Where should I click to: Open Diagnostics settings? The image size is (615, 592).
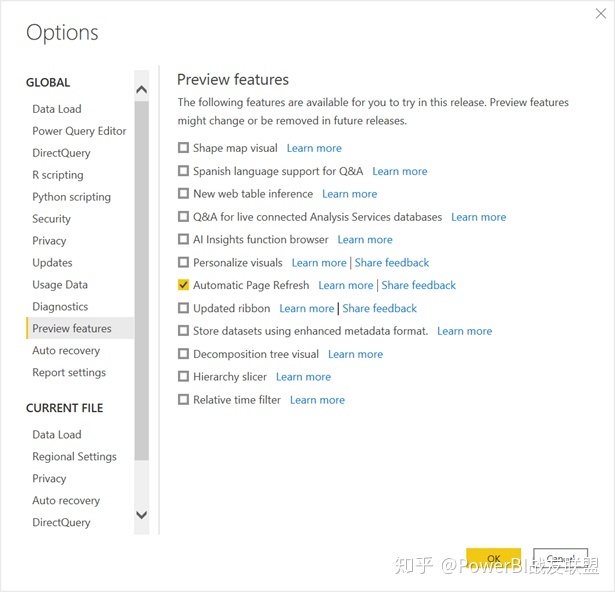(60, 307)
